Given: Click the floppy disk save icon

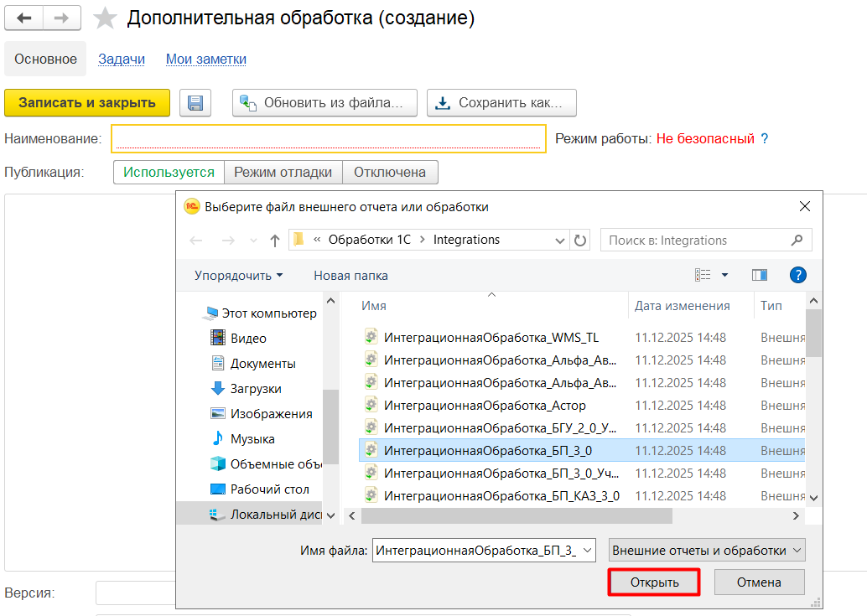Looking at the screenshot, I should 195,103.
